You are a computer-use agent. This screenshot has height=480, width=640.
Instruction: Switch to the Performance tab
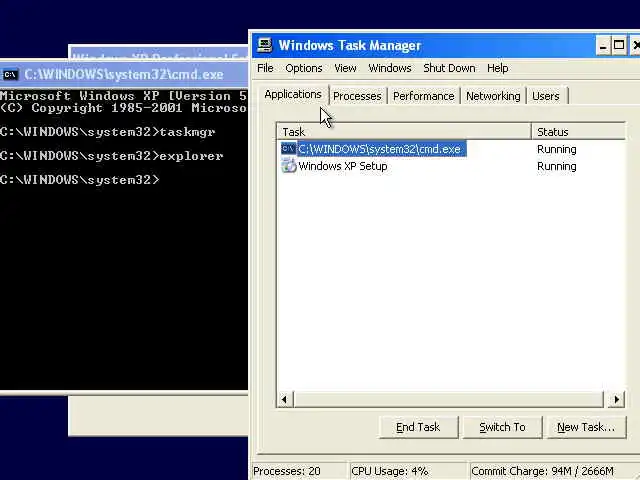[x=424, y=96]
